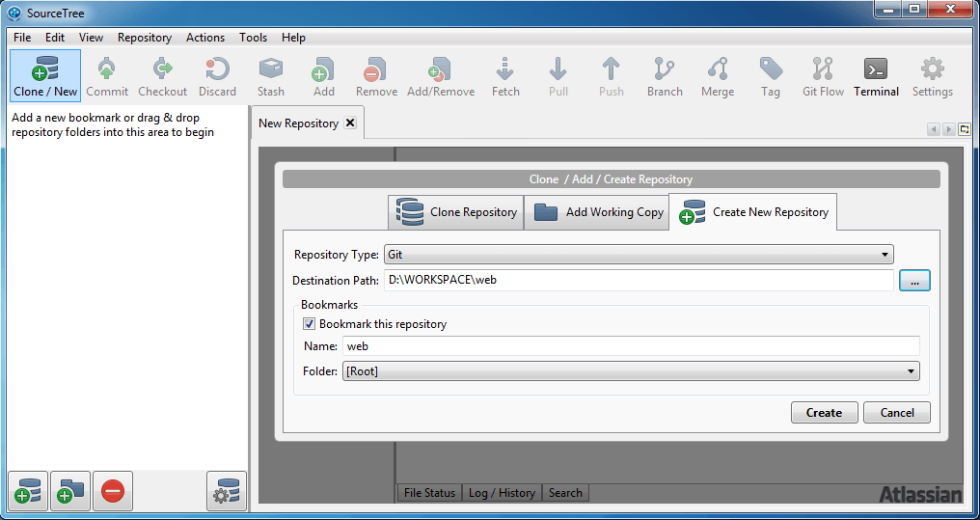Viewport: 980px width, 520px height.
Task: Open the Repository Type dropdown
Action: click(x=639, y=255)
